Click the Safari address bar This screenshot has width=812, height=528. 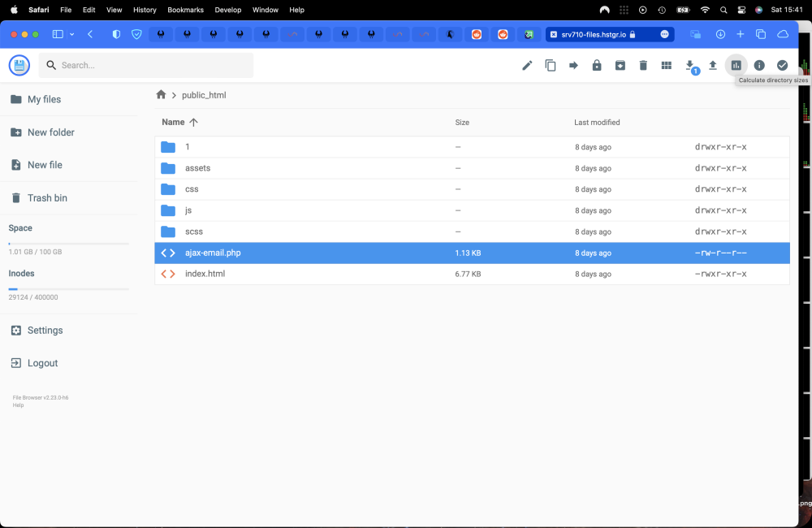coord(610,34)
